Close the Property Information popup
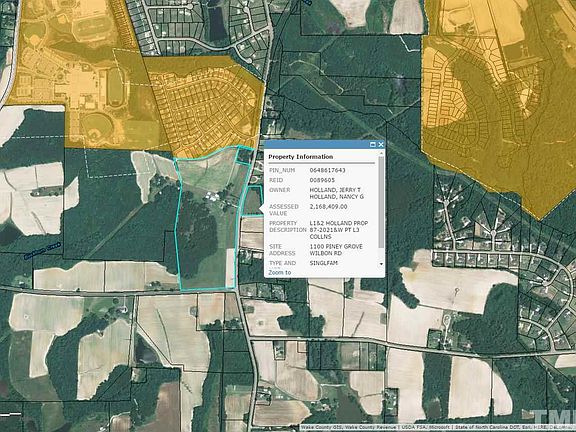Image resolution: width=576 pixels, height=432 pixels. pyautogui.click(x=381, y=144)
